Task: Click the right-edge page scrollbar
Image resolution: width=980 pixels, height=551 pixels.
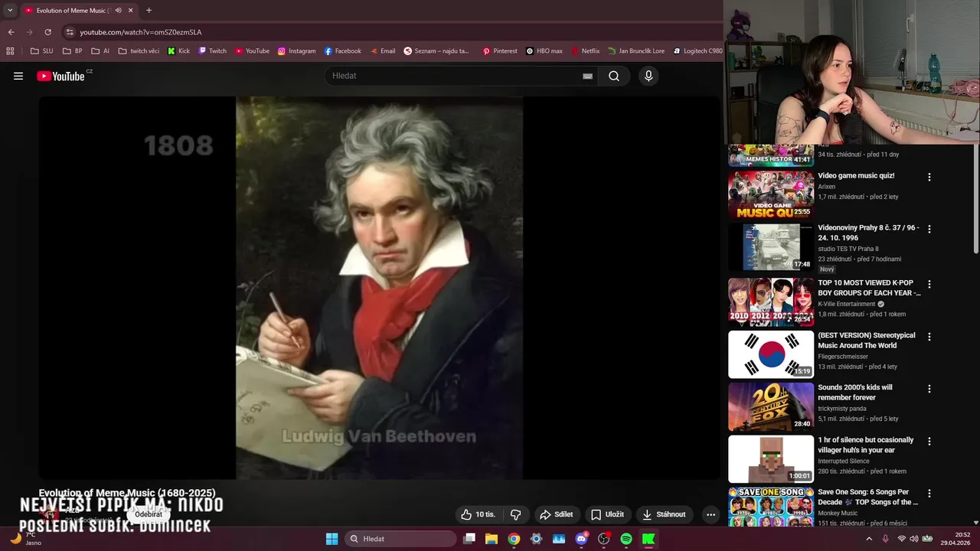Action: (975, 199)
